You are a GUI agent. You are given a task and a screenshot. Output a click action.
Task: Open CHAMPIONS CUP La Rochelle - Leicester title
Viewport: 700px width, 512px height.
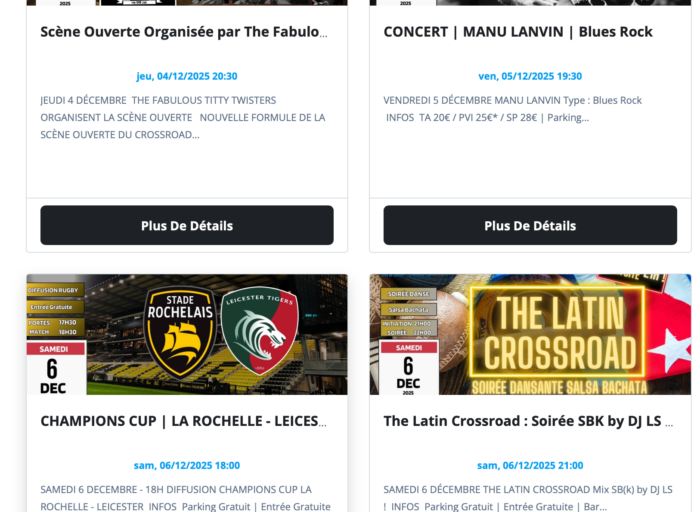pos(183,421)
